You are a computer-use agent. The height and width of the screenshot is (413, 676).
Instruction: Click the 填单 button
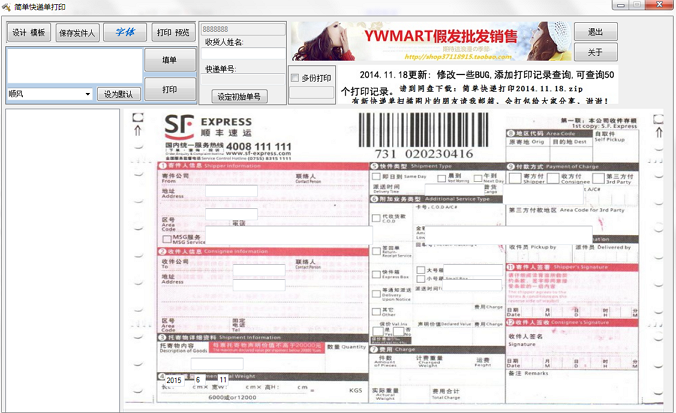pyautogui.click(x=169, y=60)
